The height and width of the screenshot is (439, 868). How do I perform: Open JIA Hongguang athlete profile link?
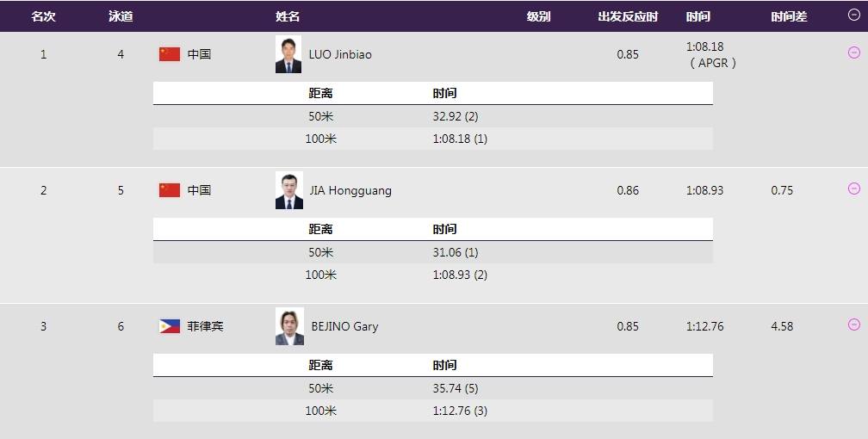tap(350, 190)
